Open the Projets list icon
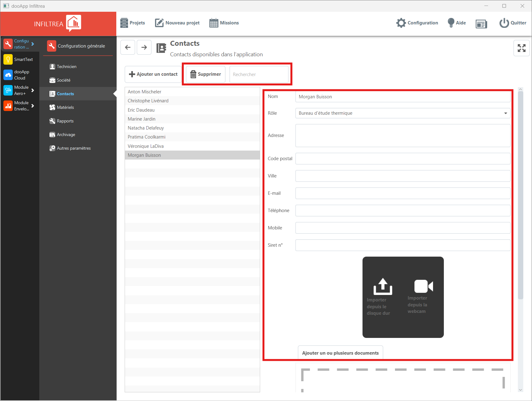This screenshot has width=532, height=401. pos(124,23)
